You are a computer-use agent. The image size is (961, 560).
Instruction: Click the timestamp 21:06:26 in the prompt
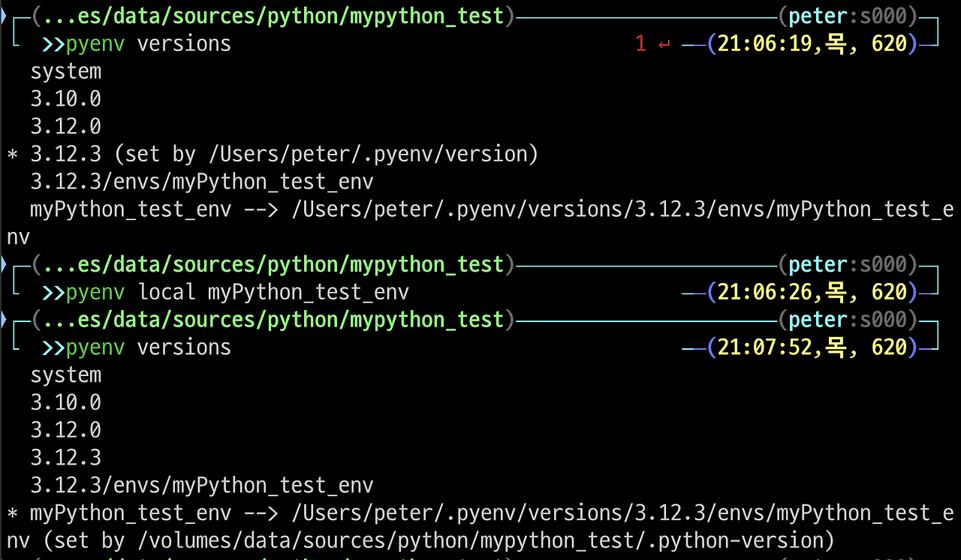765,293
